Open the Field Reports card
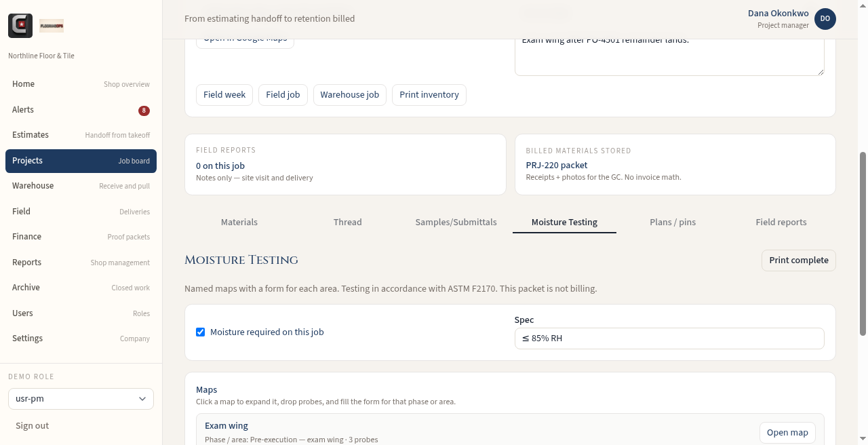The height and width of the screenshot is (445, 868). point(345,165)
